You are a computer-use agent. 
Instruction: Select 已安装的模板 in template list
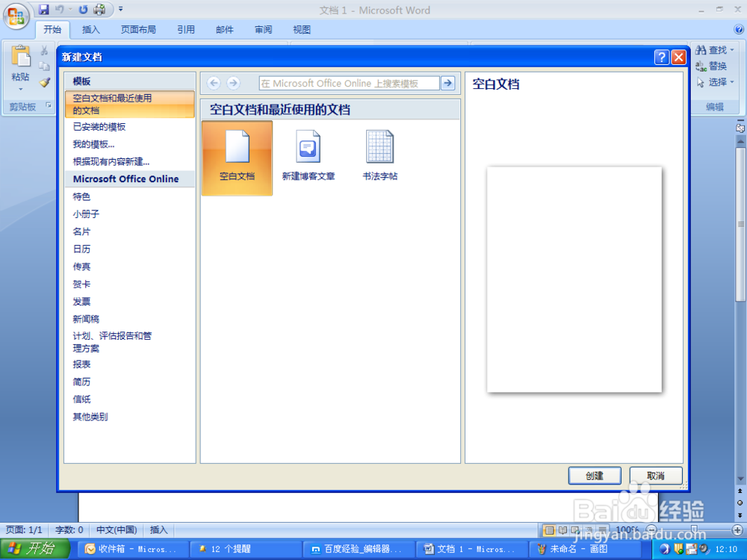pos(99,127)
